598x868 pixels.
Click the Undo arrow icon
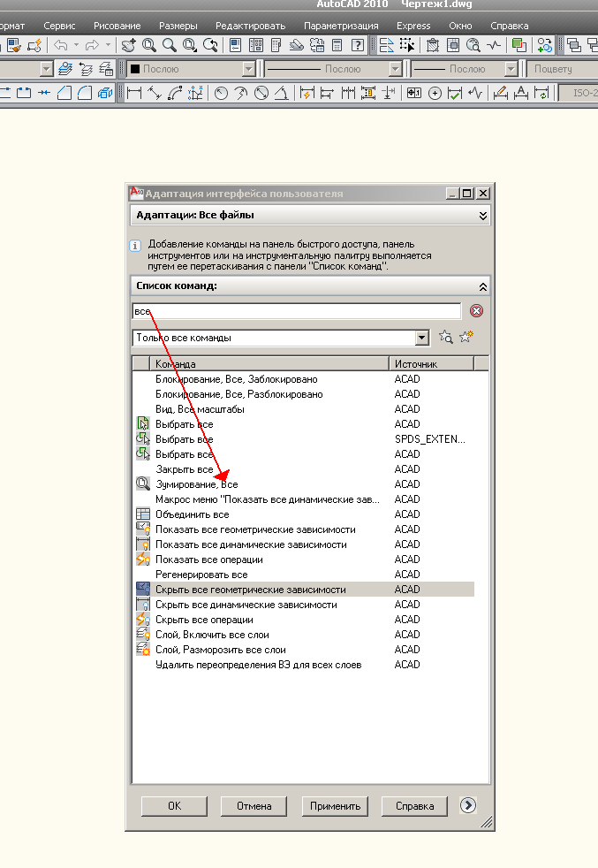click(61, 45)
